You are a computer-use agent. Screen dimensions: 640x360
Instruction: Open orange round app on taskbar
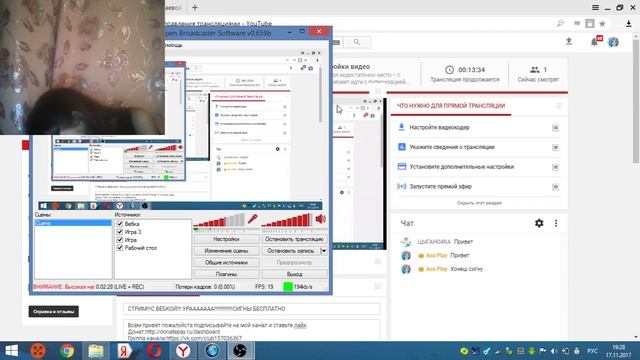click(38, 351)
